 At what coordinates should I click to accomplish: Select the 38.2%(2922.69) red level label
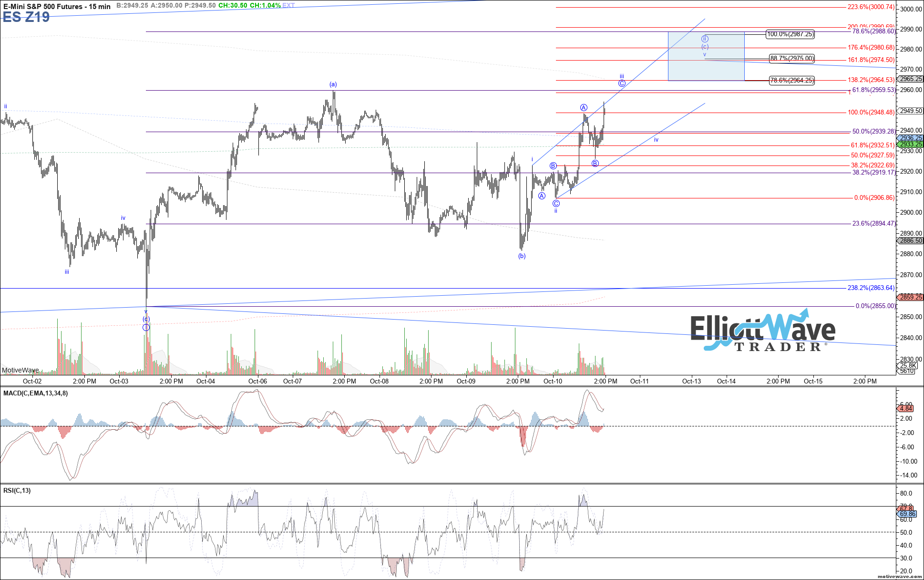(x=873, y=166)
